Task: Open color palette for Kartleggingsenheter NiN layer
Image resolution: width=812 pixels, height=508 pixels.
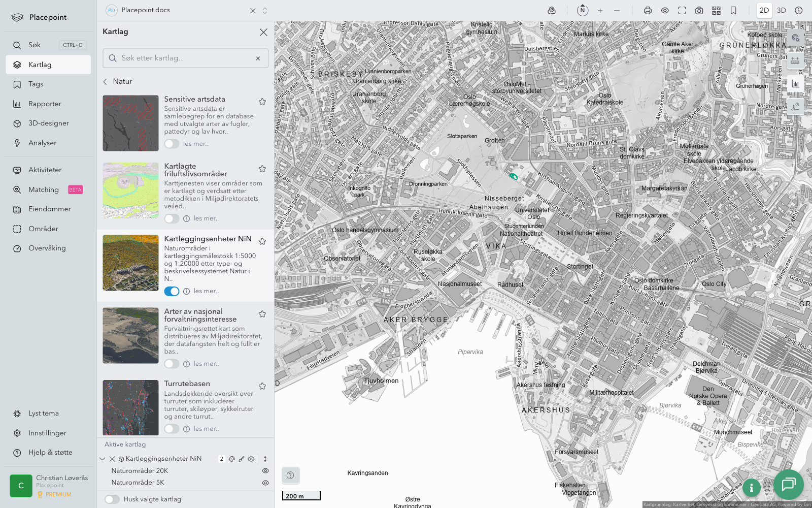Action: [232, 459]
